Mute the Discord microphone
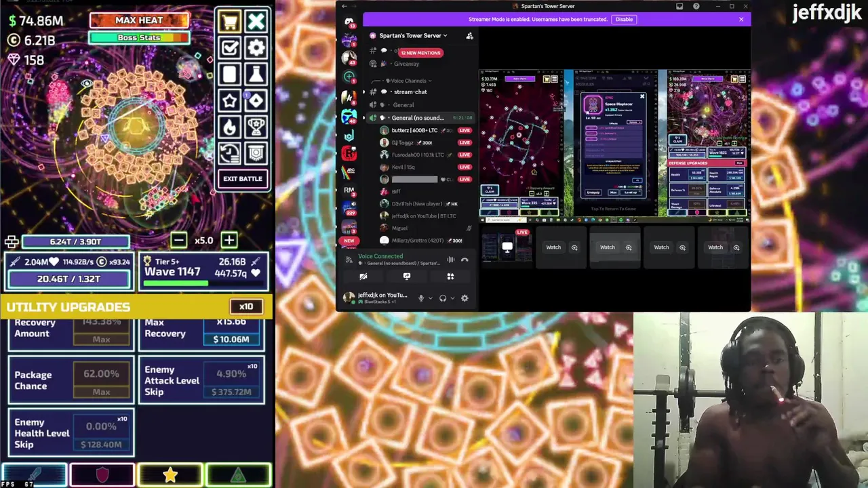Image resolution: width=868 pixels, height=488 pixels. tap(421, 298)
